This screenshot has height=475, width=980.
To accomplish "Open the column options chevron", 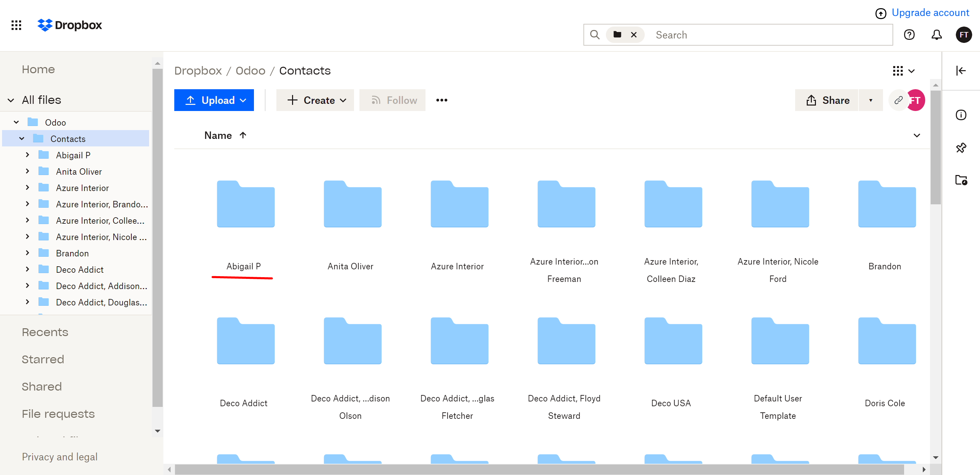I will point(917,136).
